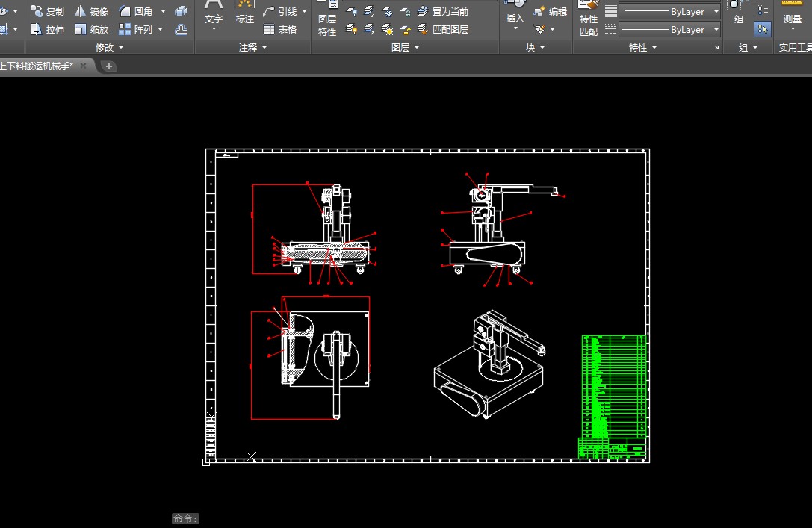Click 匹配图层 match layer tool
Screen dimensions: 812x528
coord(443,30)
